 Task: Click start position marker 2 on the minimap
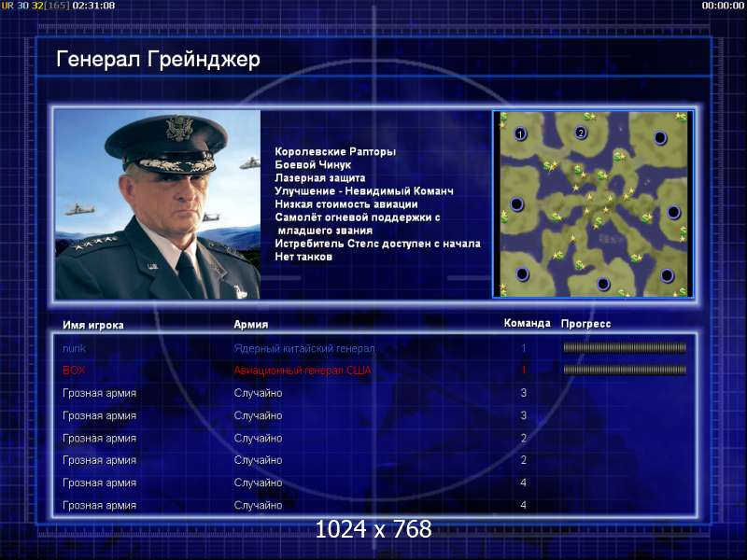click(x=580, y=133)
